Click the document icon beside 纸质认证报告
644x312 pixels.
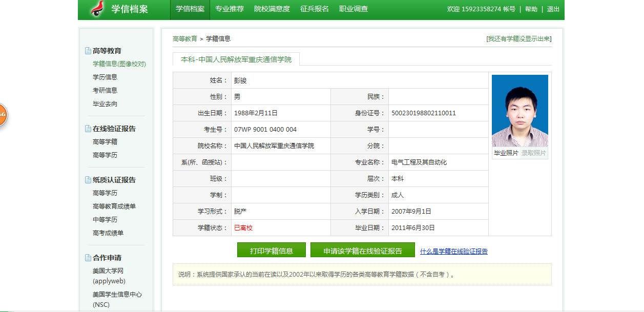click(88, 180)
